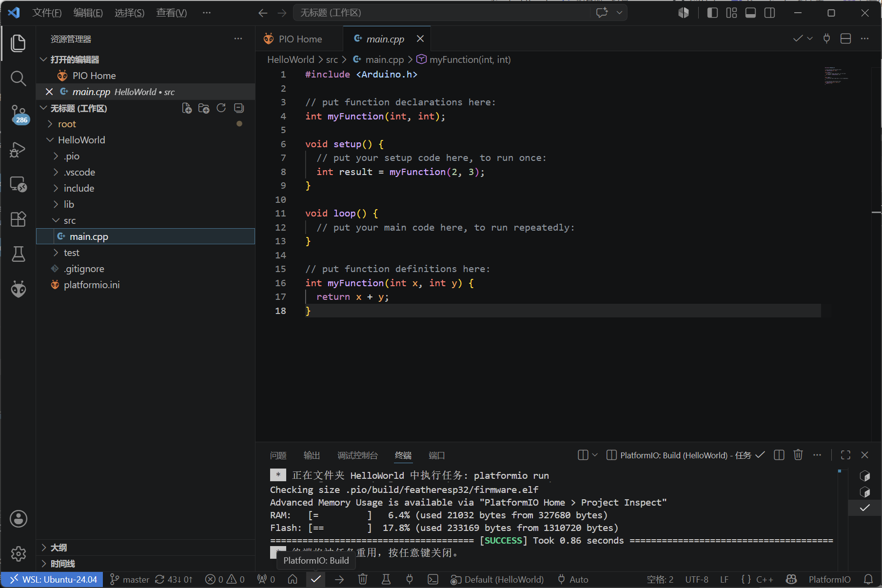
Task: Open PlatformIO Home house icon in status bar
Action: [293, 579]
